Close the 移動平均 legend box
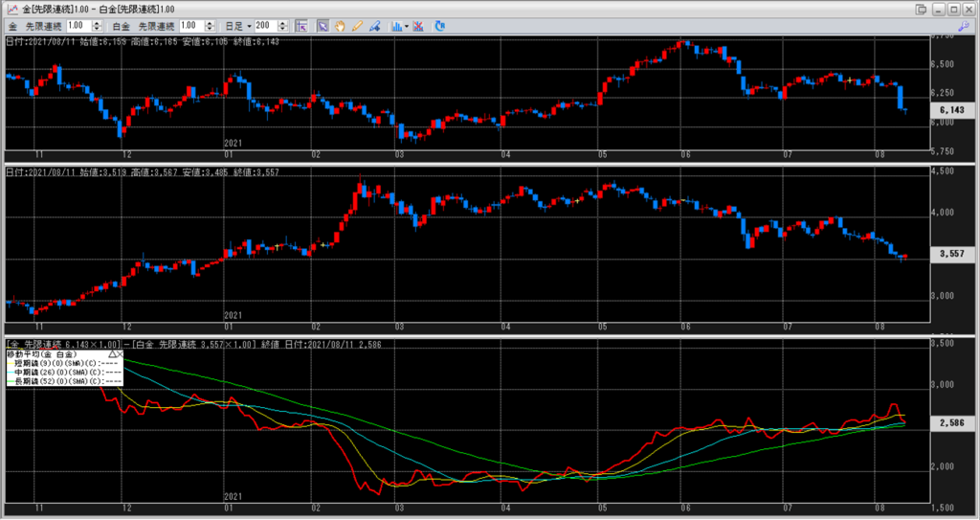The width and height of the screenshot is (980, 520). 122,354
